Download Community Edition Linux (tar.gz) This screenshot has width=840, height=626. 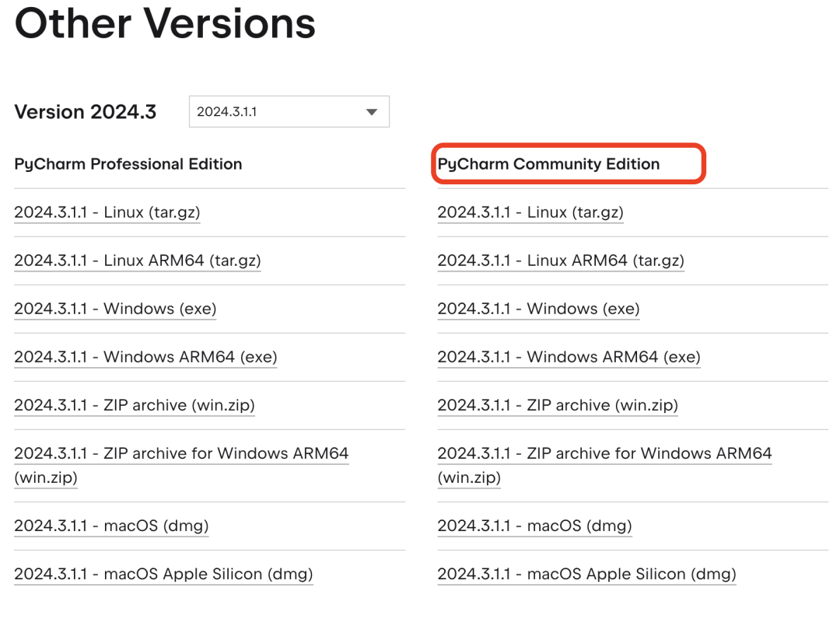[530, 212]
